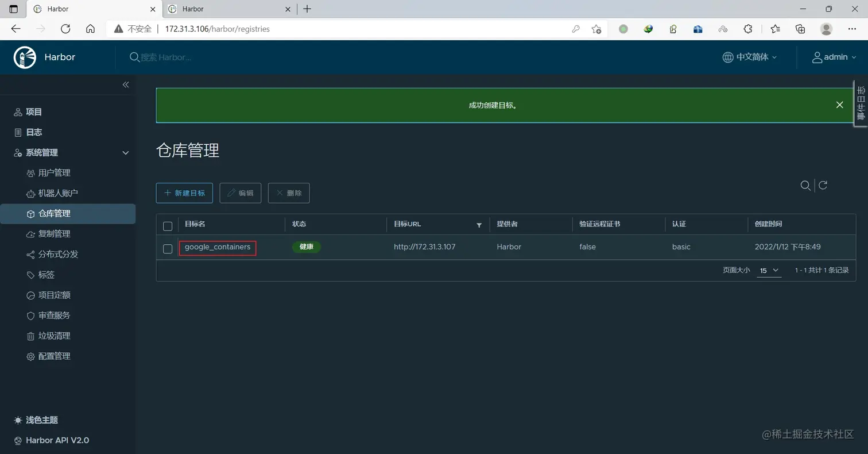Collapse the sidebar with the double-chevron icon
Viewport: 868px width, 454px height.
coord(126,84)
